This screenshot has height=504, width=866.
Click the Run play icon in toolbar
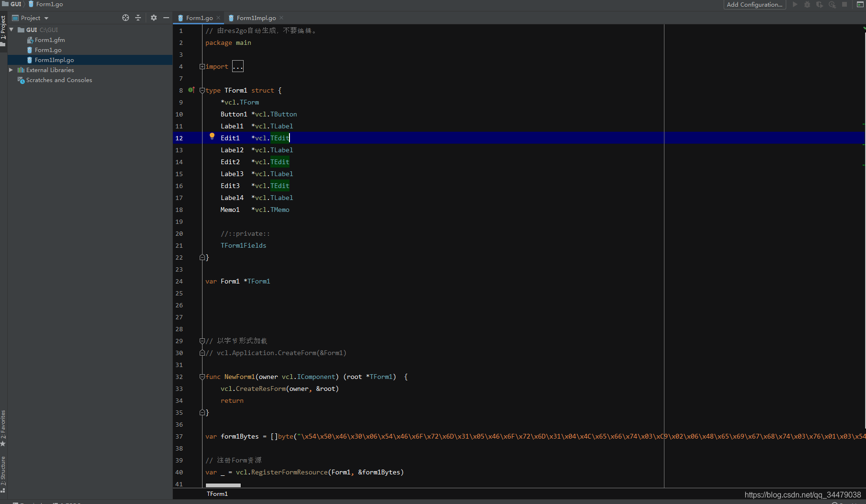tap(795, 4)
